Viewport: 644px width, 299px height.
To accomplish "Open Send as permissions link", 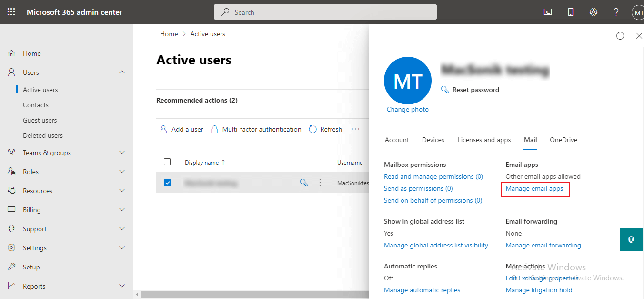I will 418,188.
